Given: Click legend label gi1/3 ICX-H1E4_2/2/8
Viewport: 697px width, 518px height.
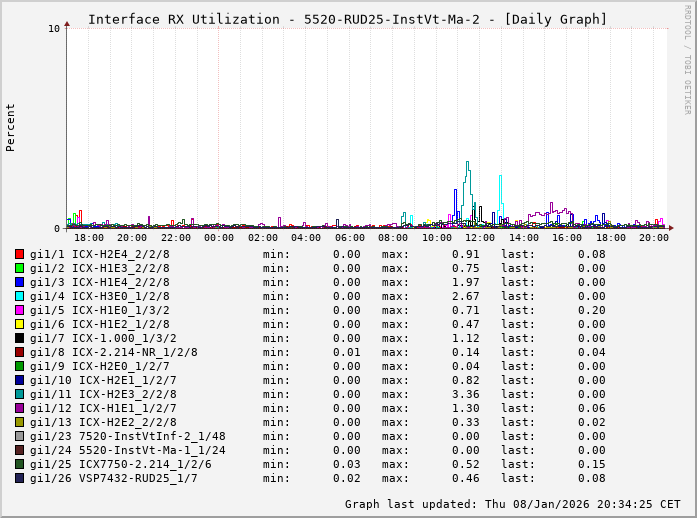Looking at the screenshot, I should coord(100,282).
